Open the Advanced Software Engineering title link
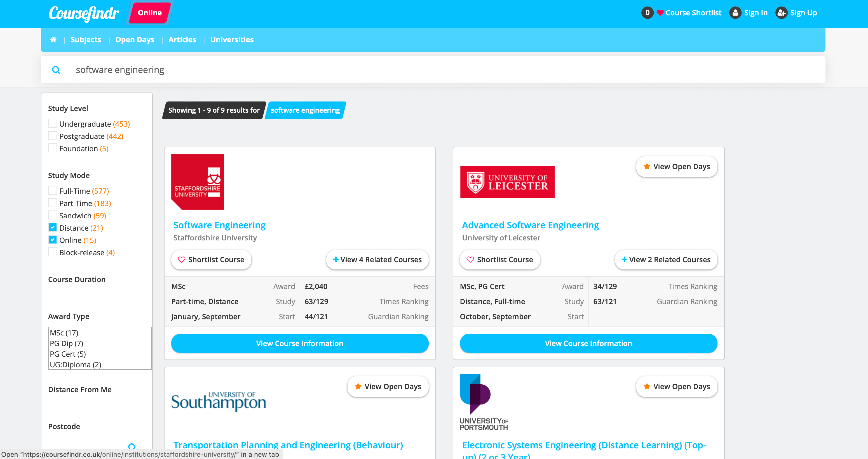The image size is (868, 459). pyautogui.click(x=530, y=225)
